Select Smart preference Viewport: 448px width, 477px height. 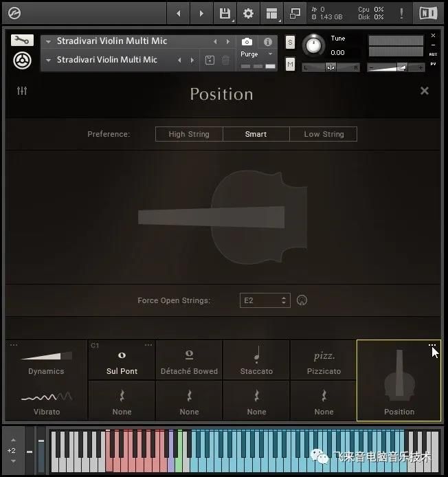tap(256, 134)
